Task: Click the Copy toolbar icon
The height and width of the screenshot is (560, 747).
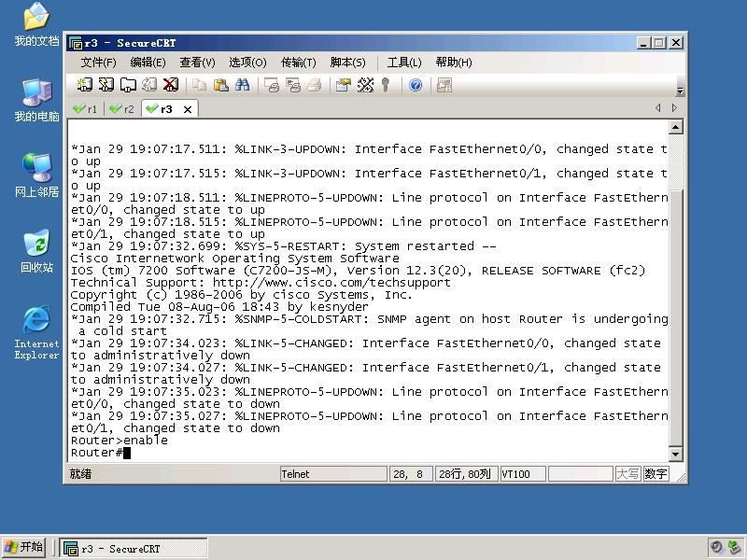Action: pyautogui.click(x=199, y=85)
